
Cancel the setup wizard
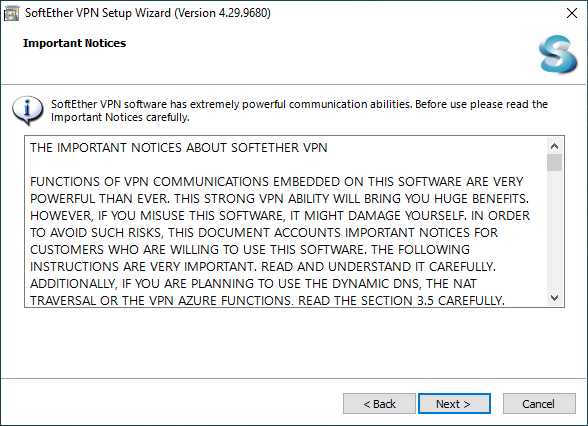pyautogui.click(x=539, y=404)
